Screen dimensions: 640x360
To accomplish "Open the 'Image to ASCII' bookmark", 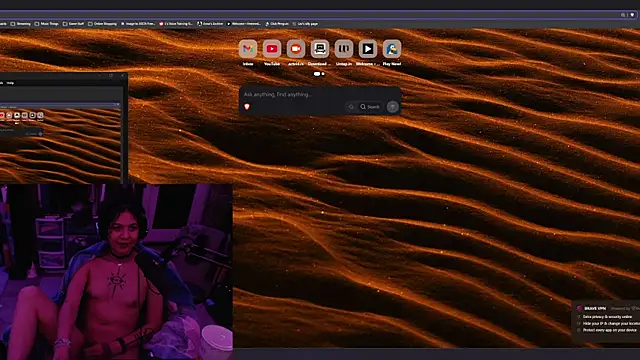I will pyautogui.click(x=138, y=24).
